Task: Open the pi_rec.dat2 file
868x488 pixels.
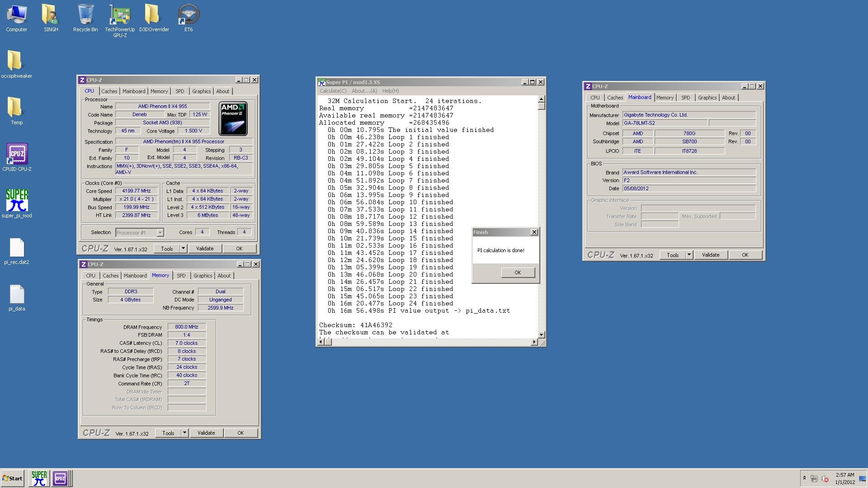Action: click(17, 251)
